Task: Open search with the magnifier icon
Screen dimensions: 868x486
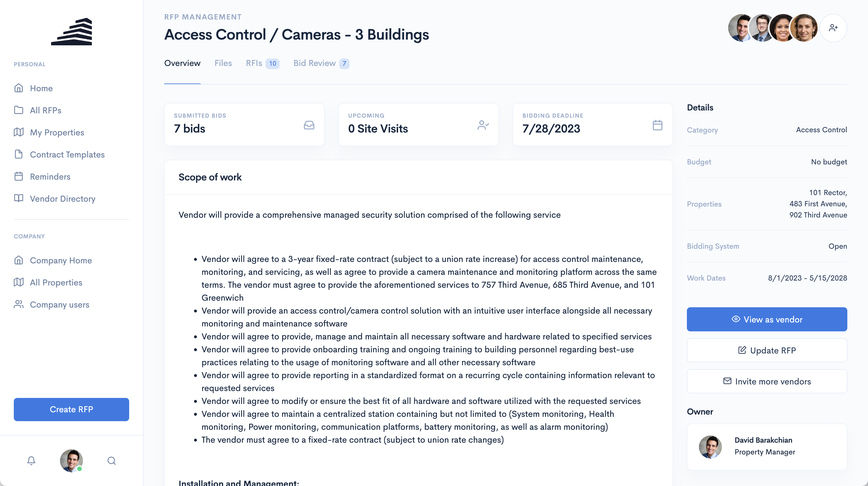Action: (x=112, y=460)
